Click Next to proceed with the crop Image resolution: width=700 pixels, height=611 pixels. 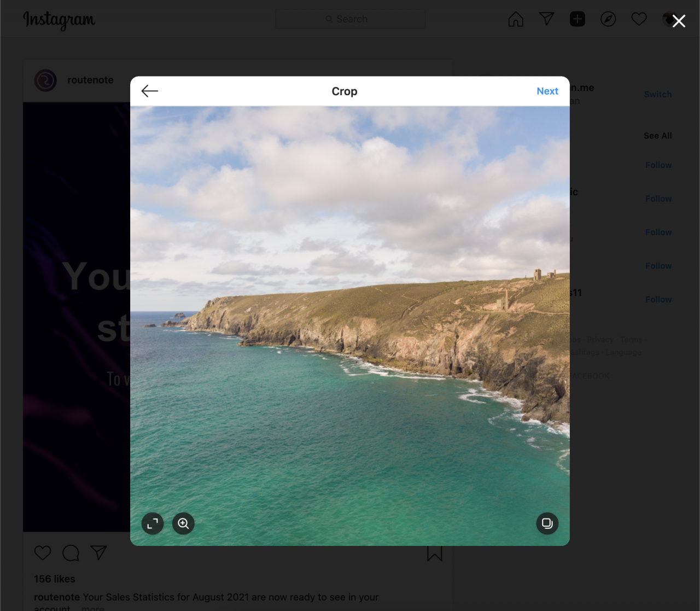[x=547, y=91]
